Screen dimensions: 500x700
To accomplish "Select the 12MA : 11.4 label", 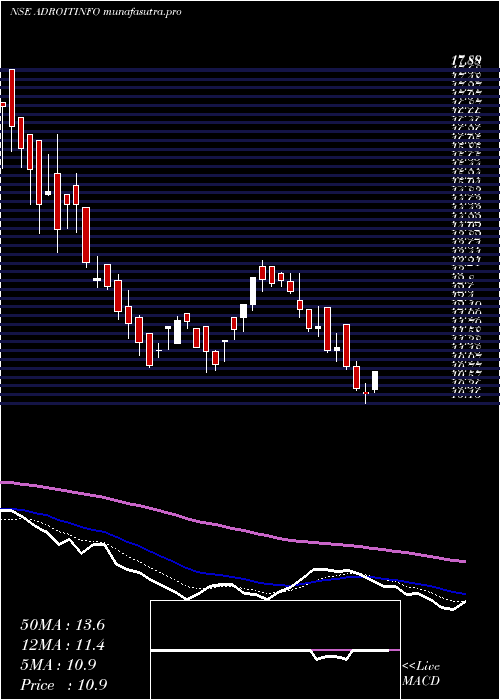I will click(62, 646).
